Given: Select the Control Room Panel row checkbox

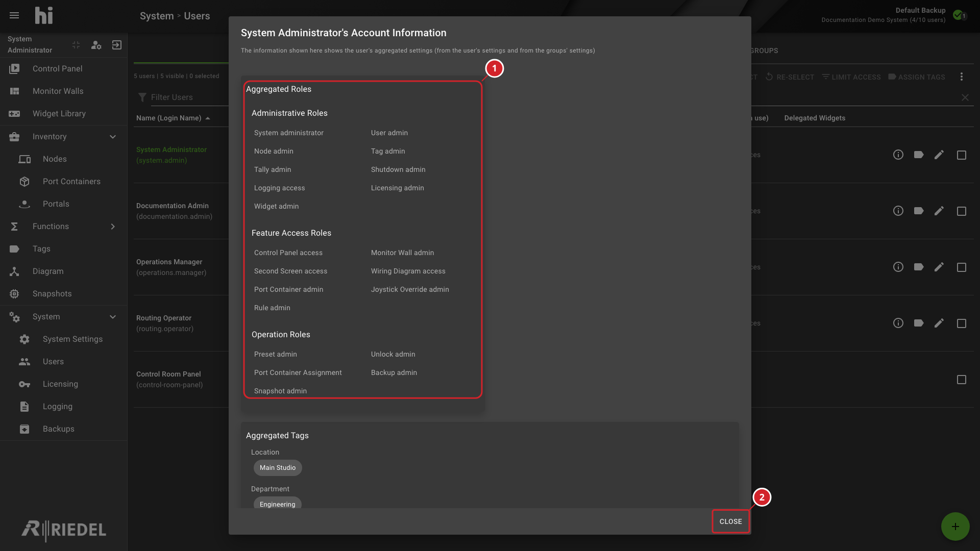Looking at the screenshot, I should 962,380.
